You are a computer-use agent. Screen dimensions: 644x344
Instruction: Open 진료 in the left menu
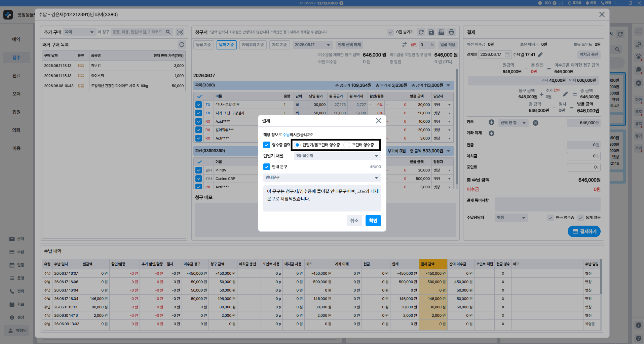click(16, 76)
